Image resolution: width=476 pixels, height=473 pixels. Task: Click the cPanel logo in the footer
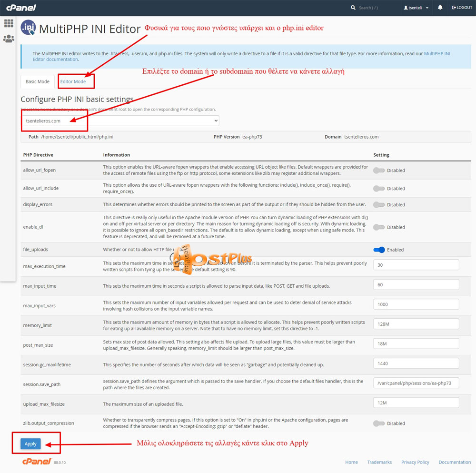37,462
